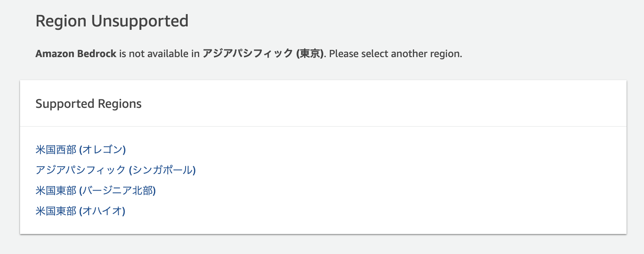Image resolution: width=644 pixels, height=254 pixels.
Task: Click the divider line under "Supported Regions"
Action: click(323, 127)
